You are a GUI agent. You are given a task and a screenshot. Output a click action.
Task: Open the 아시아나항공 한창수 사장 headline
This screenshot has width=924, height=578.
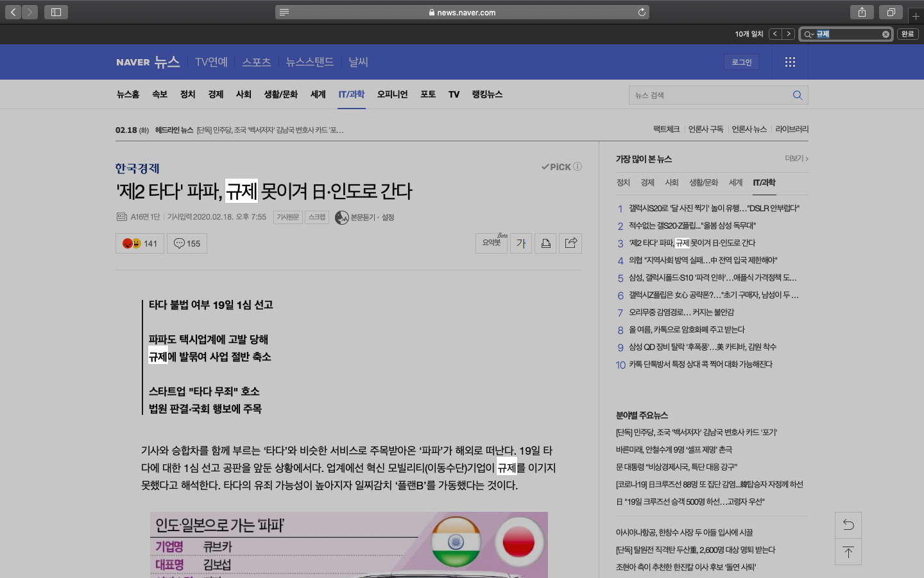(x=684, y=532)
